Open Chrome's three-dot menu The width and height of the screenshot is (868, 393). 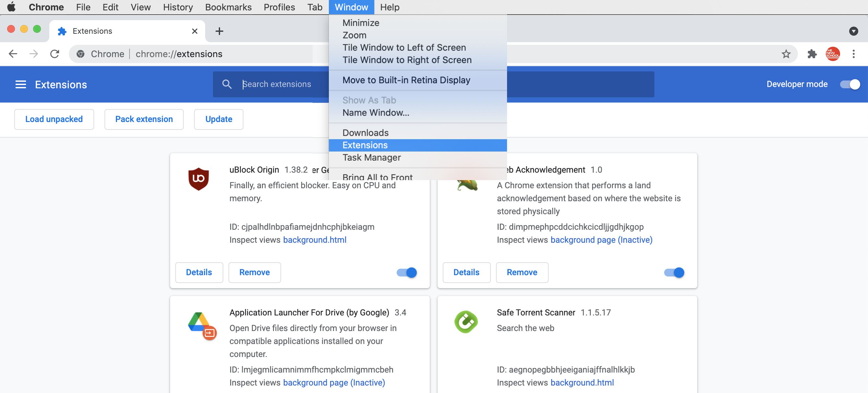(853, 54)
